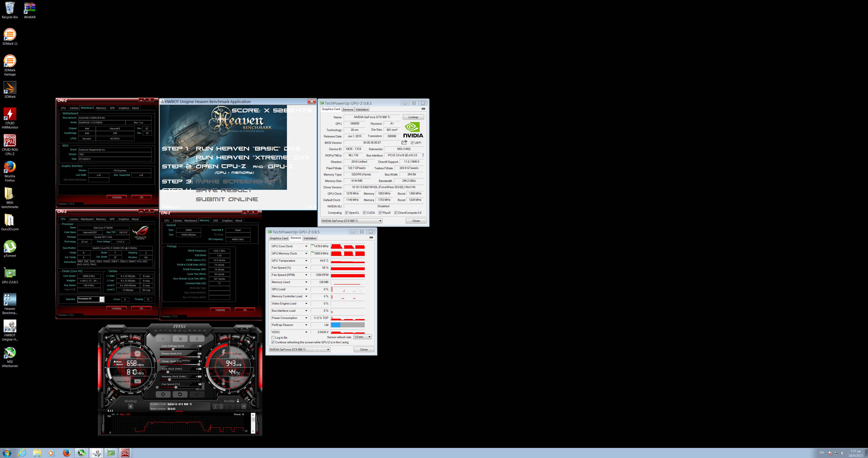Click the Core Voltage slider handle

pos(173,349)
